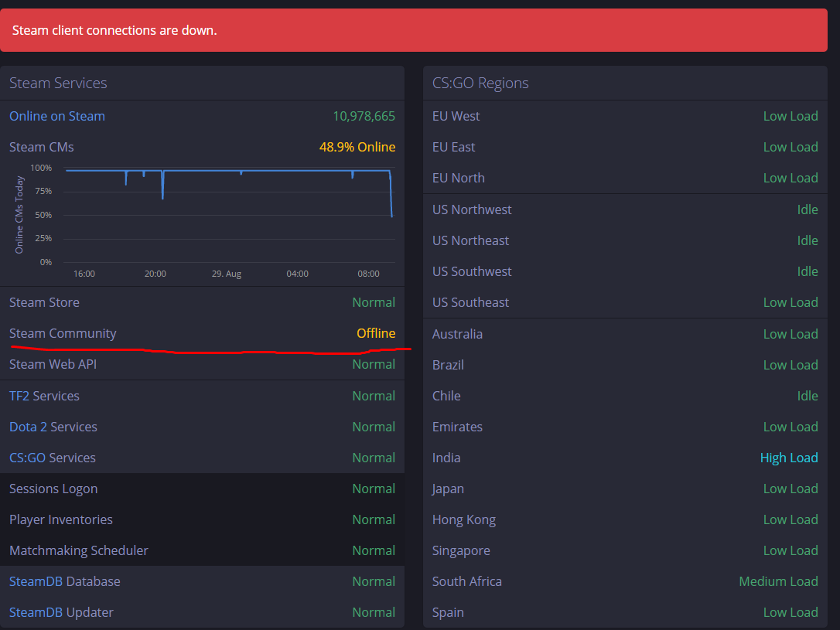The height and width of the screenshot is (630, 840).
Task: Click the 08:00 label on chart axis
Action: pos(369,274)
